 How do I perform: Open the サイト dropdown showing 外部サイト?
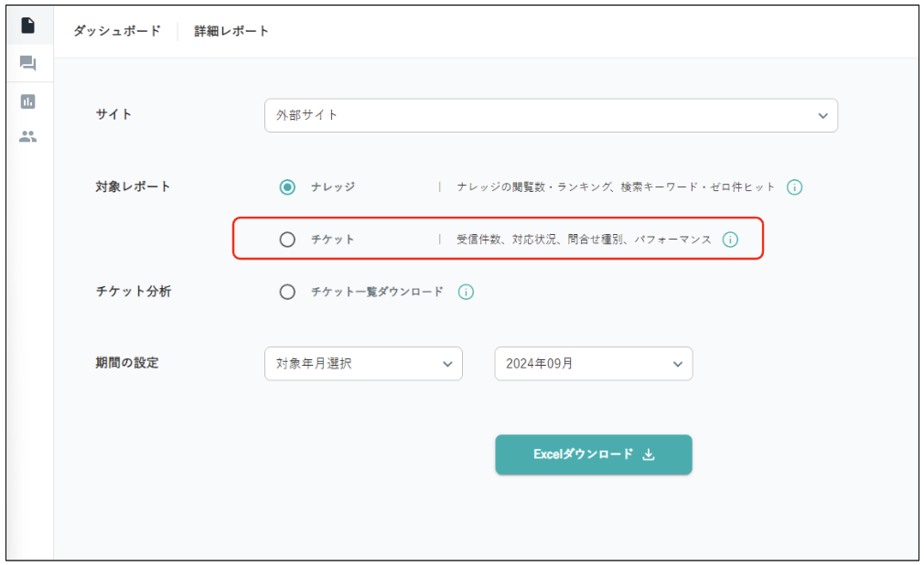click(x=551, y=115)
